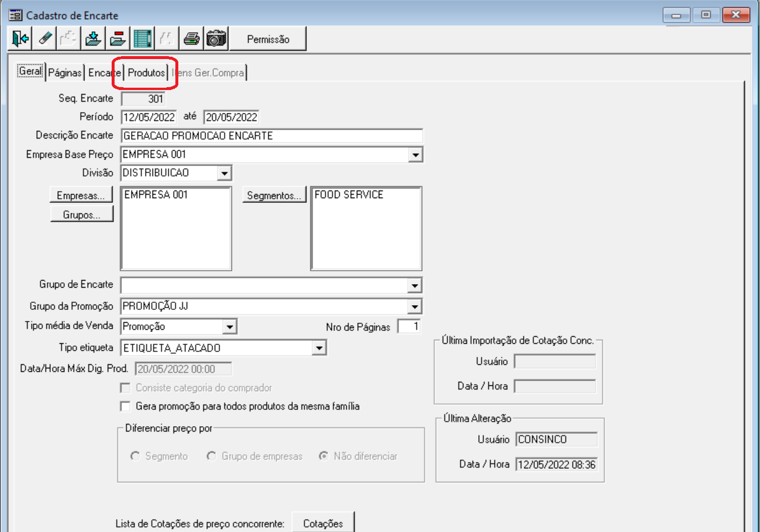Expand the Empresa Base Preço dropdown
760x532 pixels.
pos(415,155)
